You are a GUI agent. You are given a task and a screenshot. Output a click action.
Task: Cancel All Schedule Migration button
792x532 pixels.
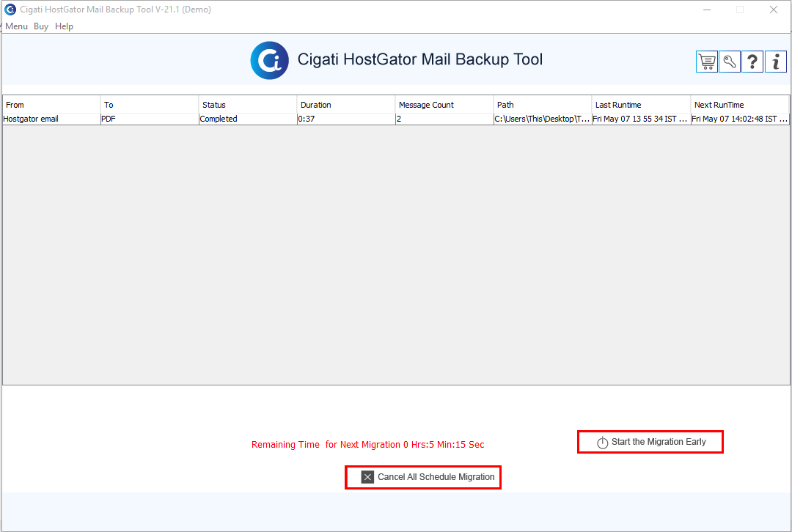pos(423,477)
